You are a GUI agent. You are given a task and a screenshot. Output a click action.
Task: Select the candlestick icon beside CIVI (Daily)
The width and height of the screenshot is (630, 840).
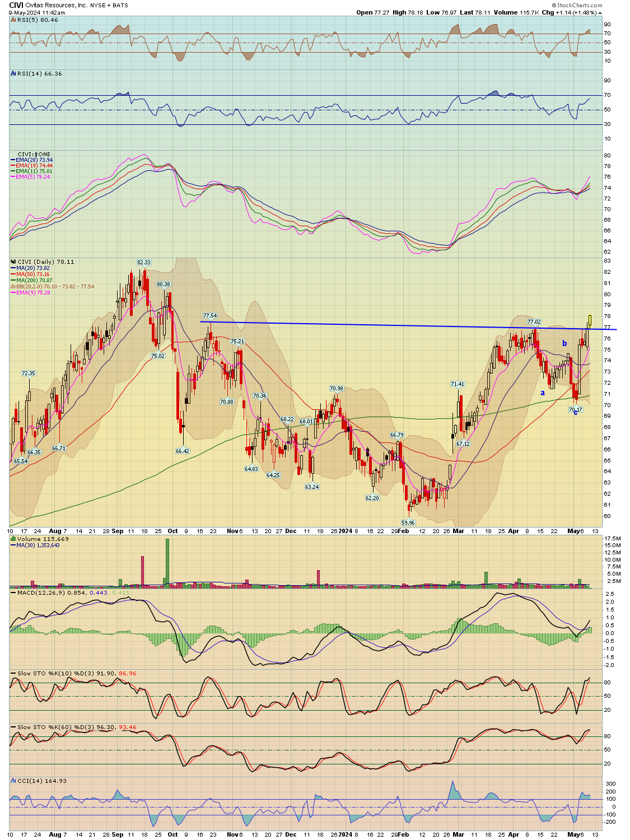coord(13,261)
